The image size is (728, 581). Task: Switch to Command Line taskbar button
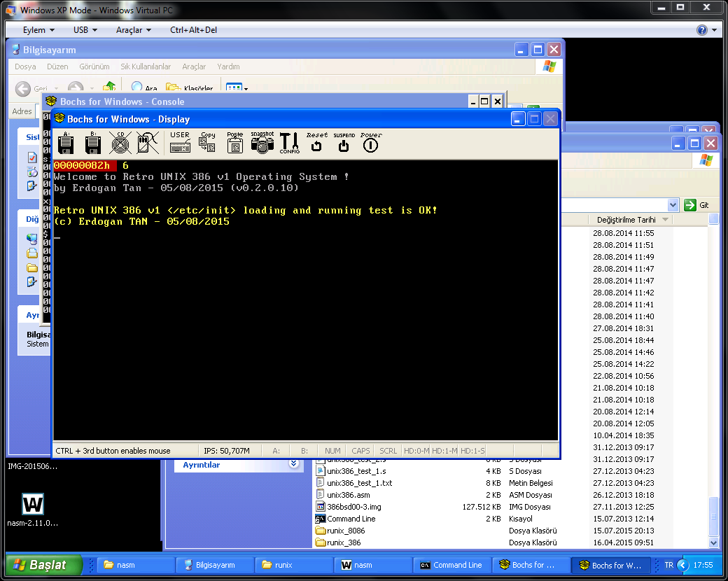point(451,565)
